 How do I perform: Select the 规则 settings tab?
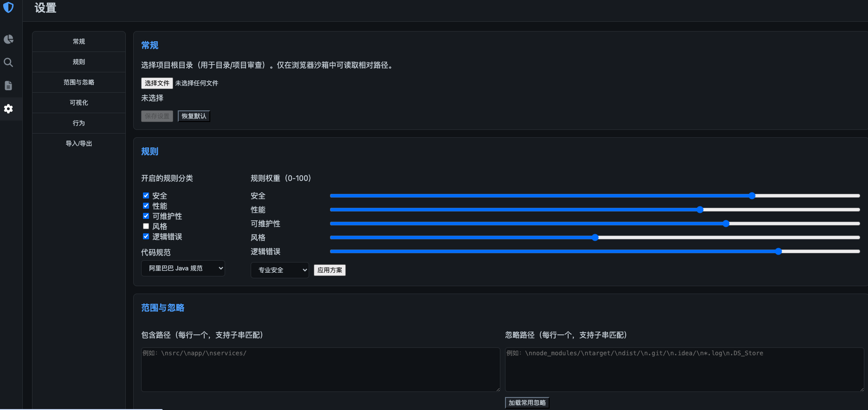[x=79, y=62]
